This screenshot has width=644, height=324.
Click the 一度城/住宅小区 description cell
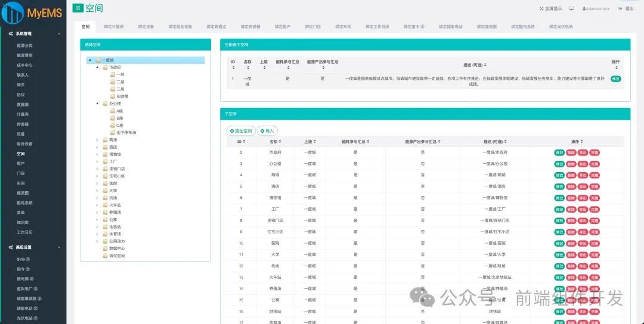[x=495, y=232]
